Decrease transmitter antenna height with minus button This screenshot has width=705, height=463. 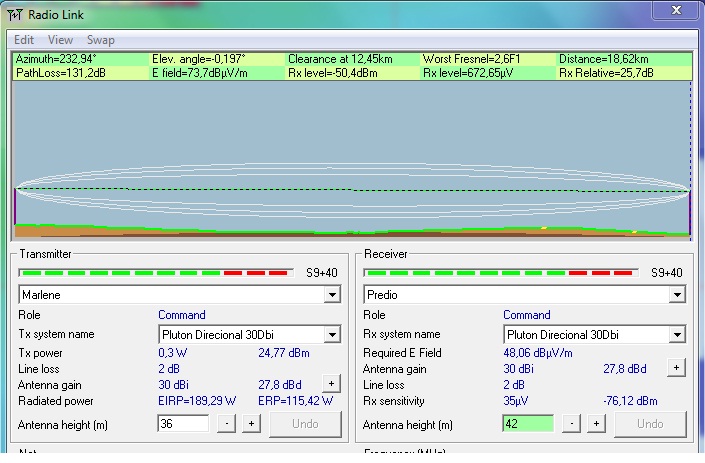[x=227, y=424]
